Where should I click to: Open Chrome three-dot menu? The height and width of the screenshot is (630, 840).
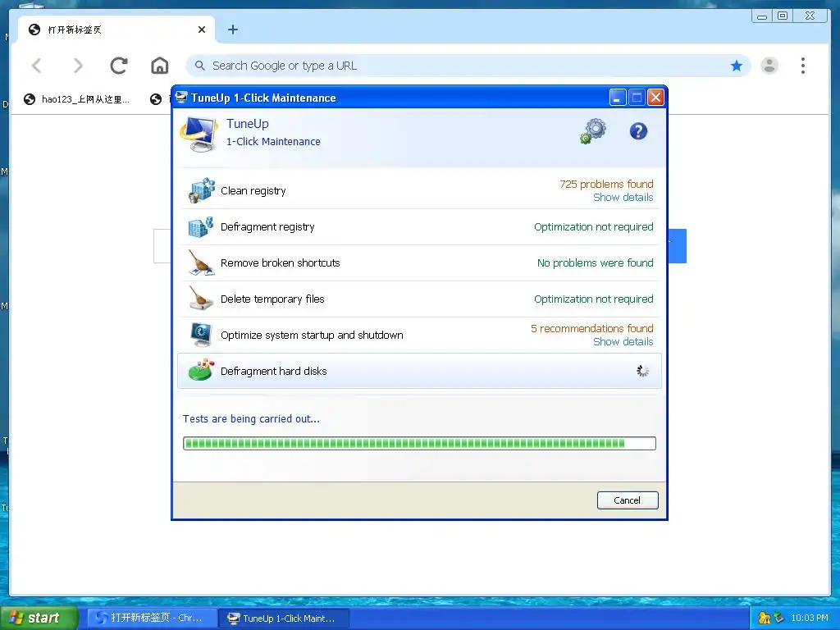tap(802, 66)
